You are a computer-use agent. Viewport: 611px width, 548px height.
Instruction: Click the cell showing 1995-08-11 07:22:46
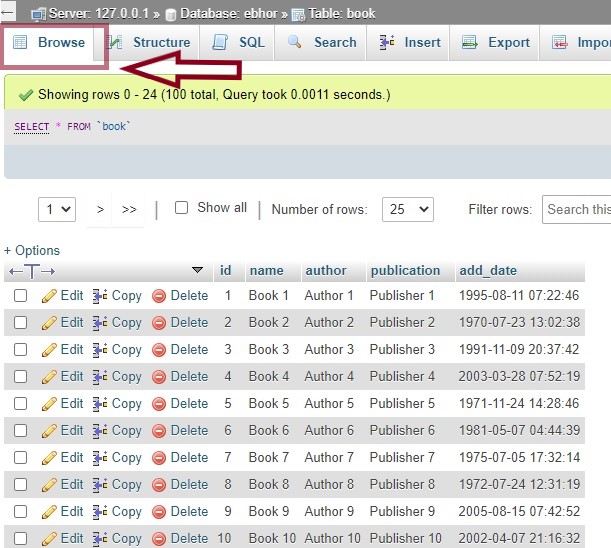click(x=519, y=295)
